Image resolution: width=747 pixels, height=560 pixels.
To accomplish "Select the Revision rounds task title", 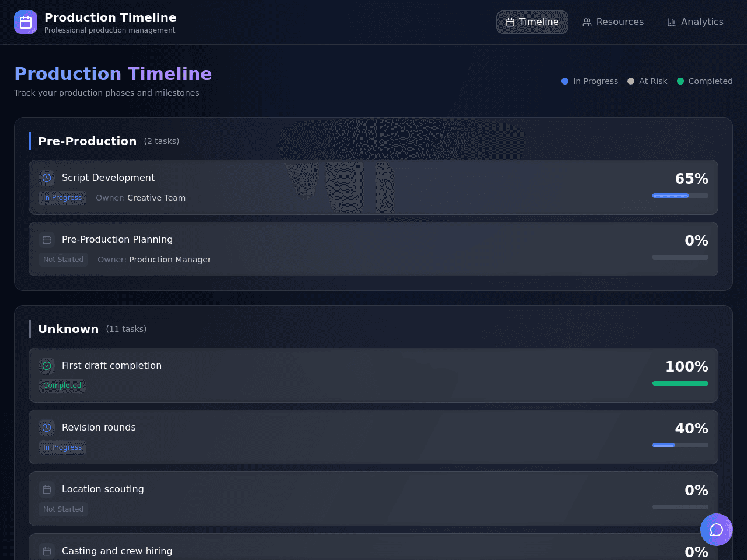I will click(x=99, y=428).
